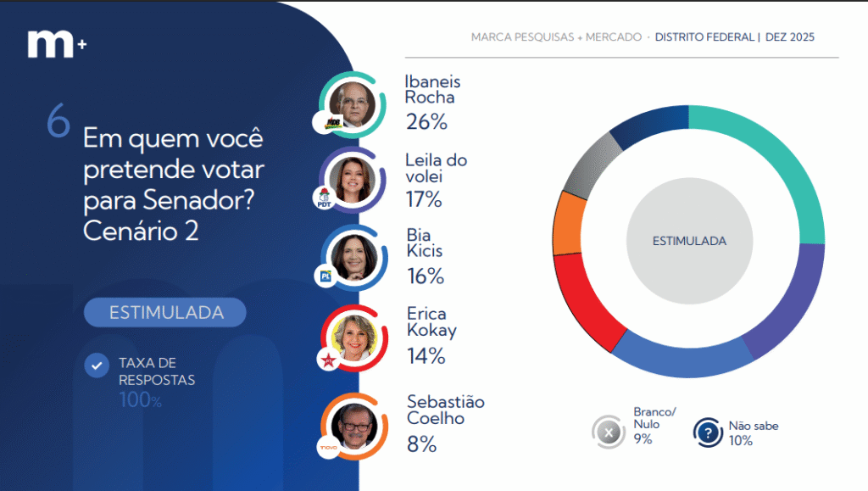Select Erica Kokay's portrait
Screen dimensions: 868x491
coord(354,338)
